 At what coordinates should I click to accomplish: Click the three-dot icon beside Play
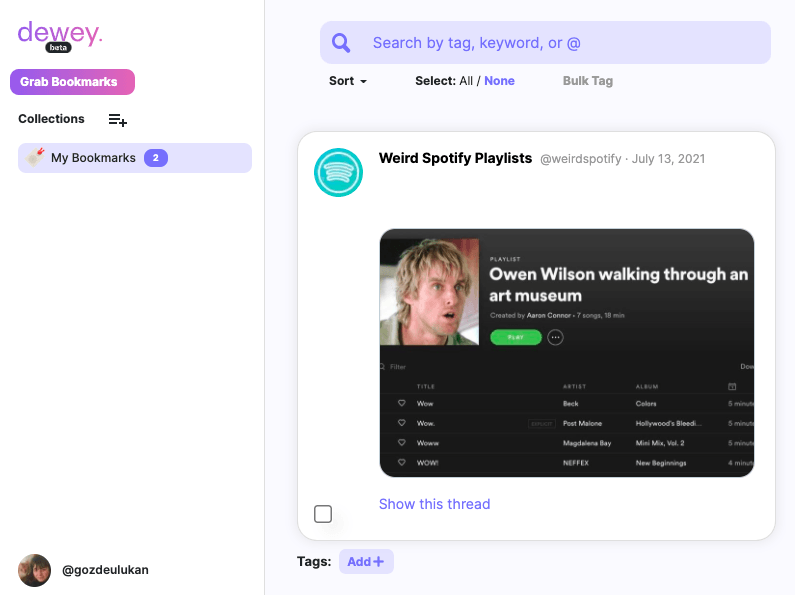556,337
